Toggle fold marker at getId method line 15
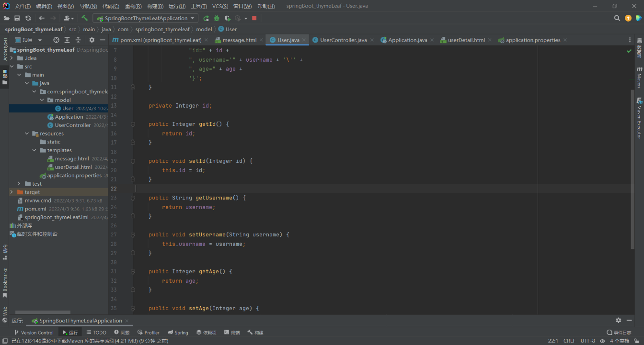 [133, 124]
